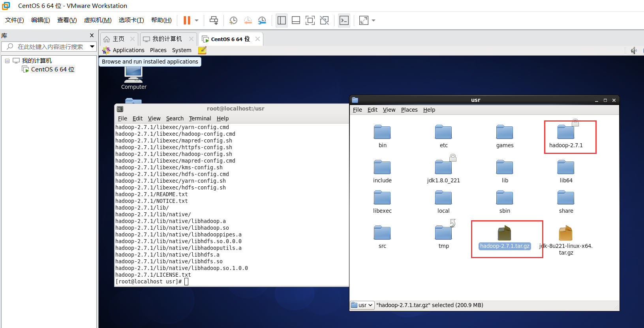644x328 pixels.
Task: Select the bin folder icon
Action: 382,132
